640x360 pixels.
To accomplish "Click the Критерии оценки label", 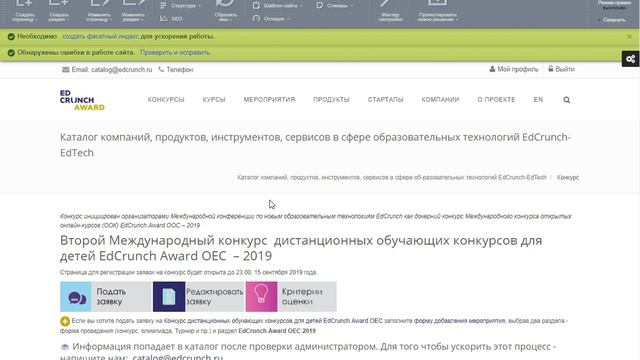I will 302,297.
